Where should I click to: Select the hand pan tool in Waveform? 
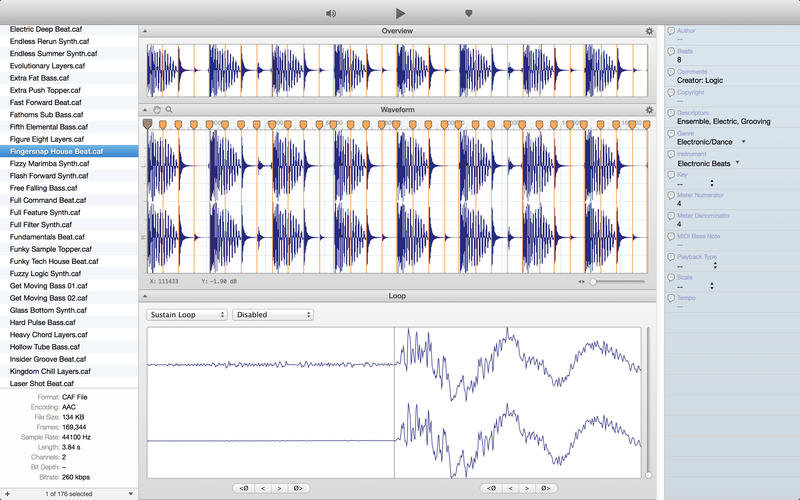point(157,110)
